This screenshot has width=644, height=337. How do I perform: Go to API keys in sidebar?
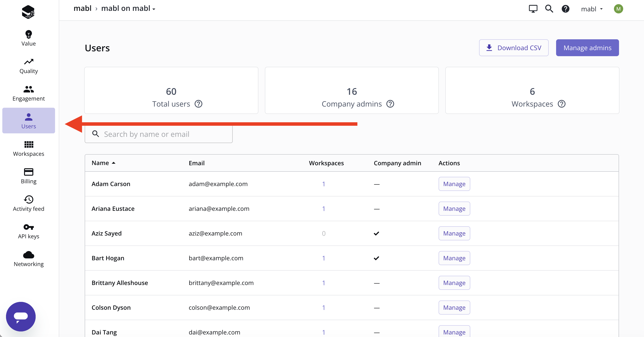pos(28,231)
